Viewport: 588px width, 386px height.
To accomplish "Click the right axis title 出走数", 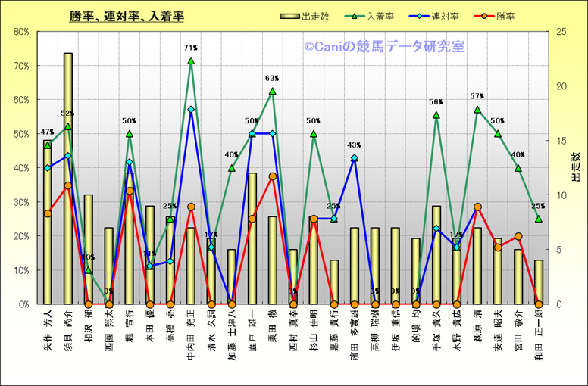I will point(576,167).
